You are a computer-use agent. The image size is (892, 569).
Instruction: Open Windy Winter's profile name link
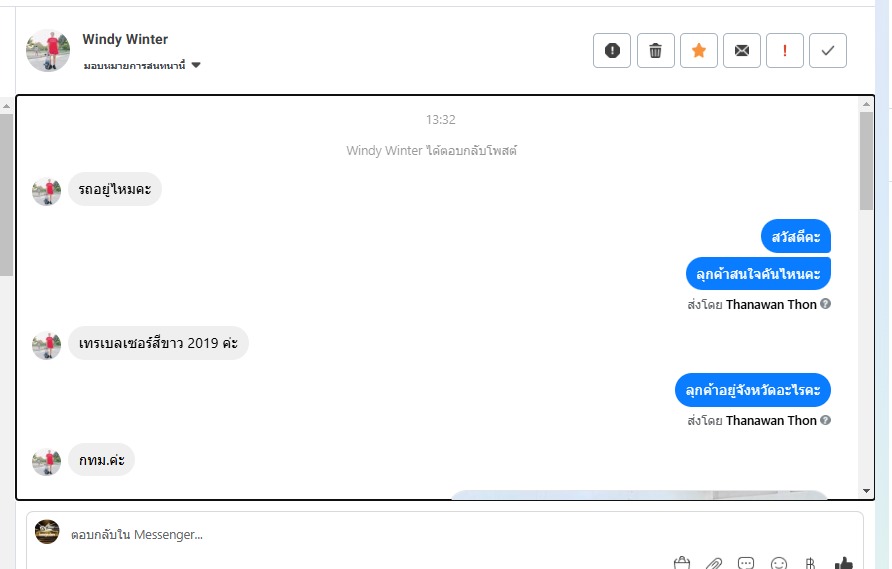125,39
